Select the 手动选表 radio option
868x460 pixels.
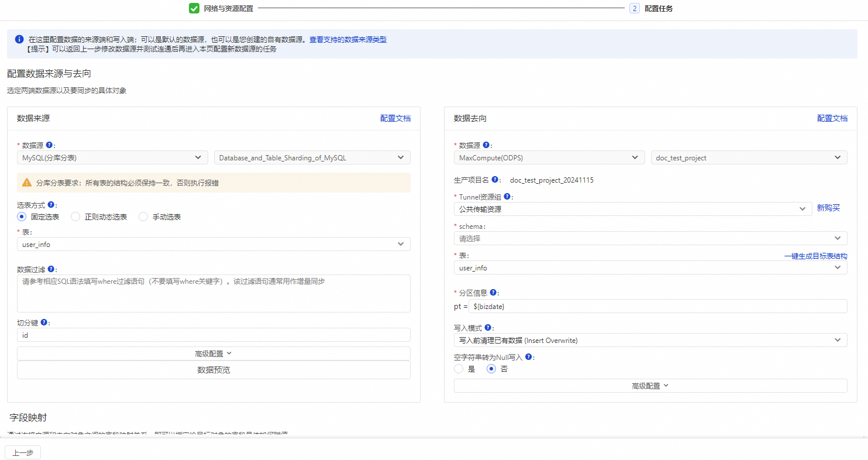pos(143,217)
